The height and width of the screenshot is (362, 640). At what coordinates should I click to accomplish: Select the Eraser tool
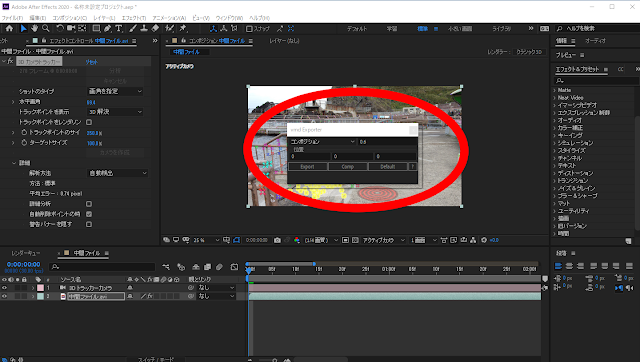[x=155, y=29]
